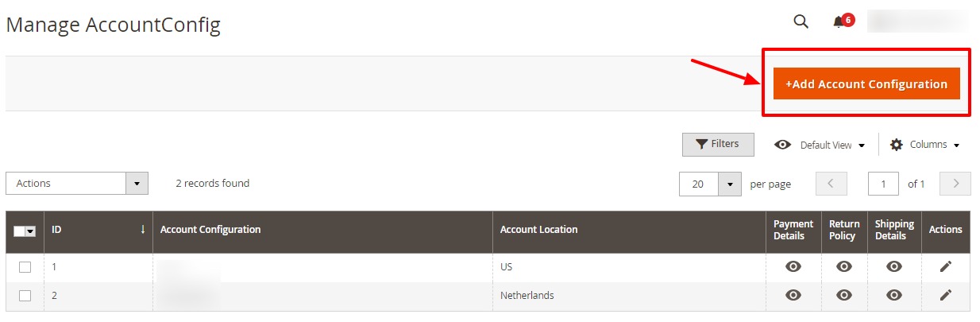Expand the Actions dropdown
The width and height of the screenshot is (980, 322).
pyautogui.click(x=77, y=183)
